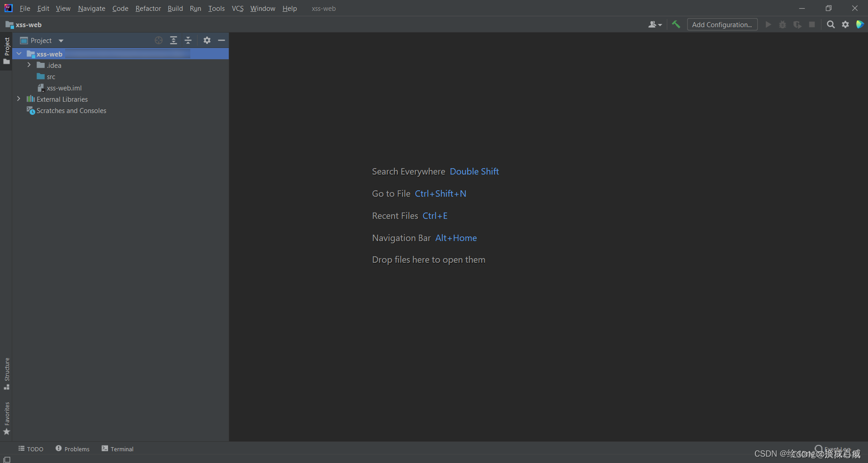The width and height of the screenshot is (868, 463).
Task: Click xss-web in the navigation bar
Action: coord(24,24)
